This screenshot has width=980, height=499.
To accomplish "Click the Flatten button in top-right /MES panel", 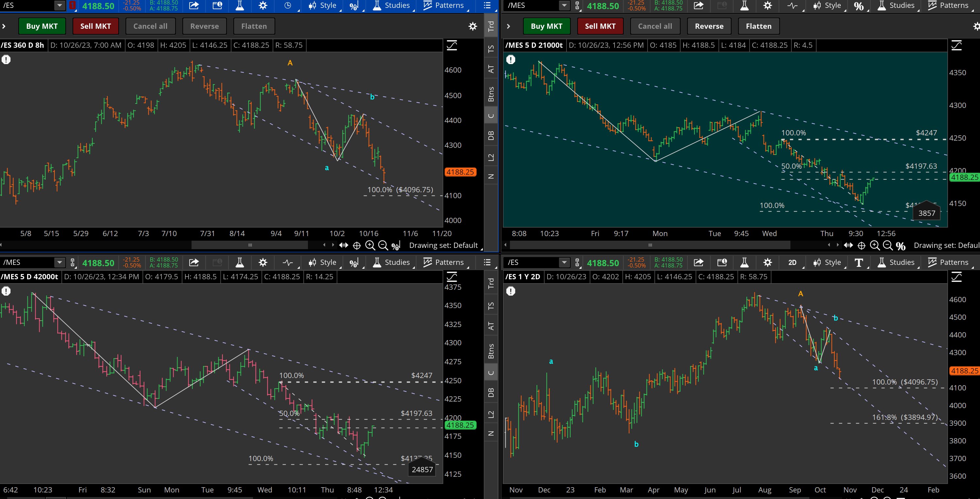I will click(759, 26).
